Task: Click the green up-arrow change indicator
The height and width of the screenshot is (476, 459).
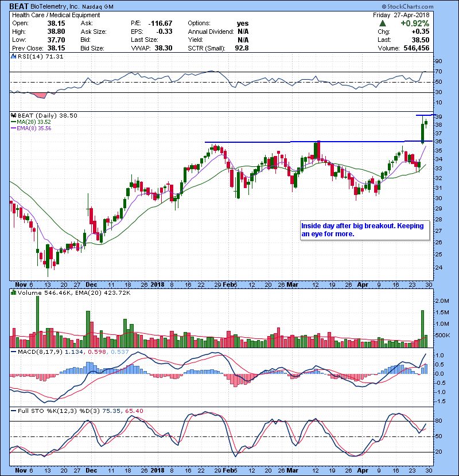Action: [382, 23]
